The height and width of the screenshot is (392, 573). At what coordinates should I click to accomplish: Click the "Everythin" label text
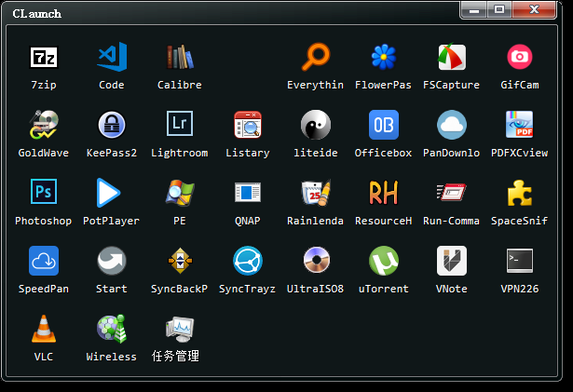pyautogui.click(x=315, y=85)
